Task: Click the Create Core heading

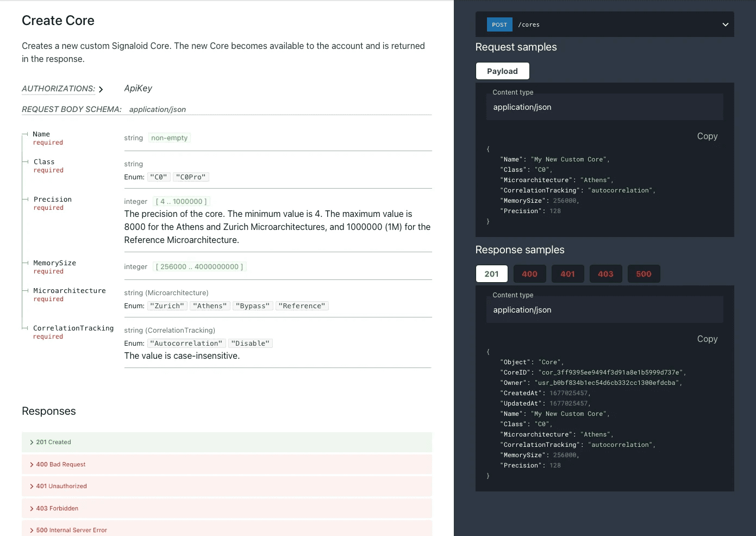Action: point(58,21)
